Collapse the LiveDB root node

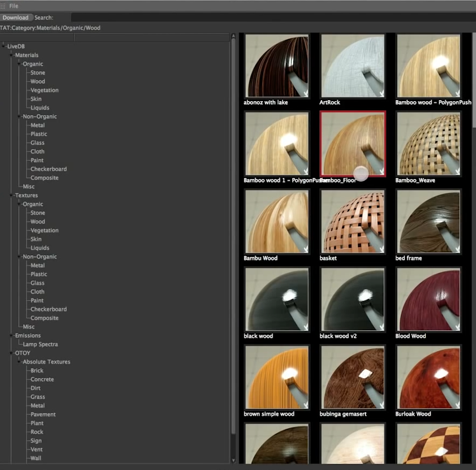click(4, 46)
